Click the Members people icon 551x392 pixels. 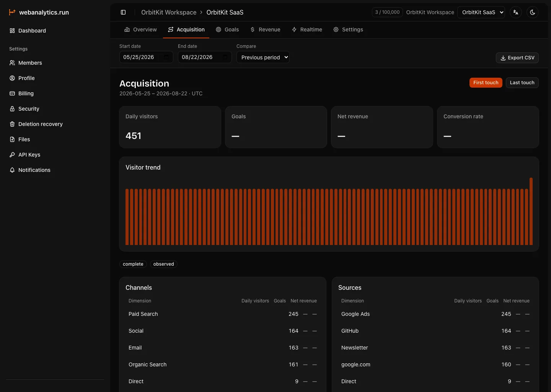(12, 63)
